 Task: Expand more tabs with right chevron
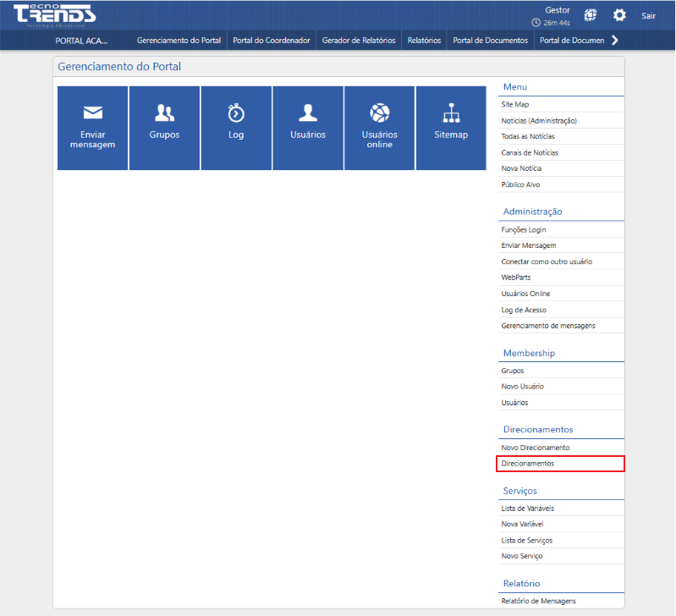615,40
